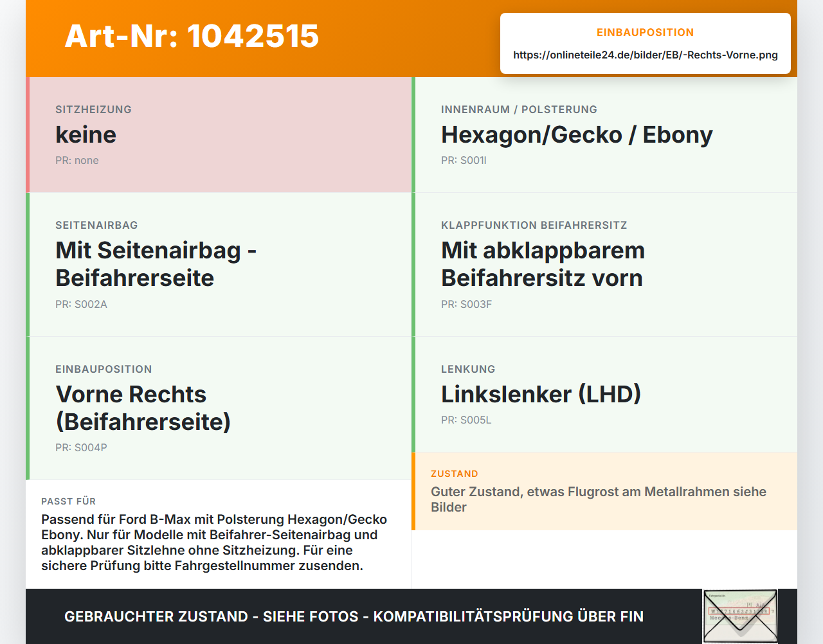This screenshot has height=644, width=823.
Task: Click the PR: S002A code text
Action: click(81, 305)
